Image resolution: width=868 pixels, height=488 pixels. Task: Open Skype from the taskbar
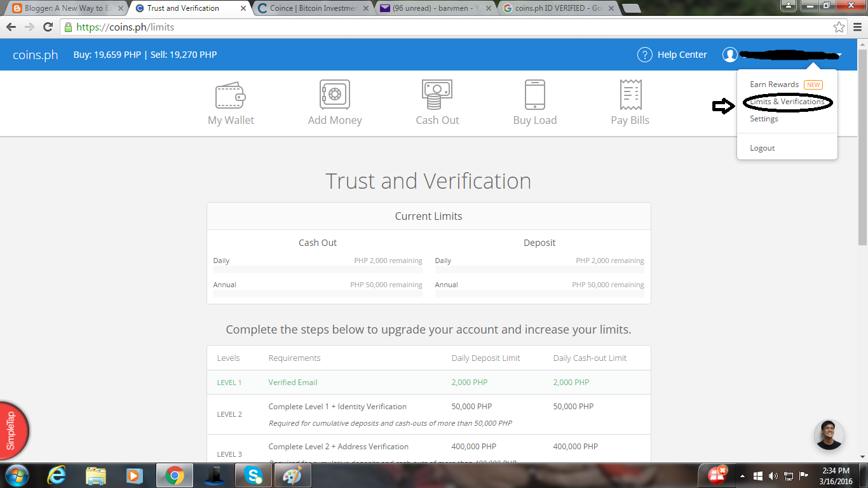click(x=253, y=475)
